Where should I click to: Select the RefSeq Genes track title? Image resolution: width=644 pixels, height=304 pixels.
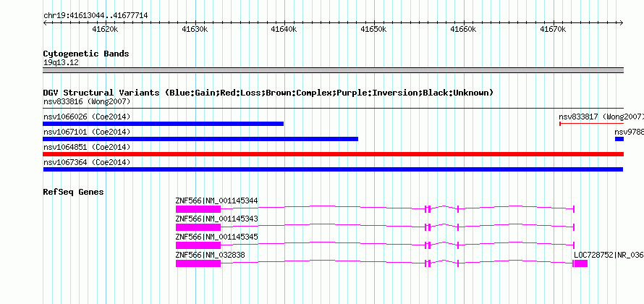tap(74, 192)
